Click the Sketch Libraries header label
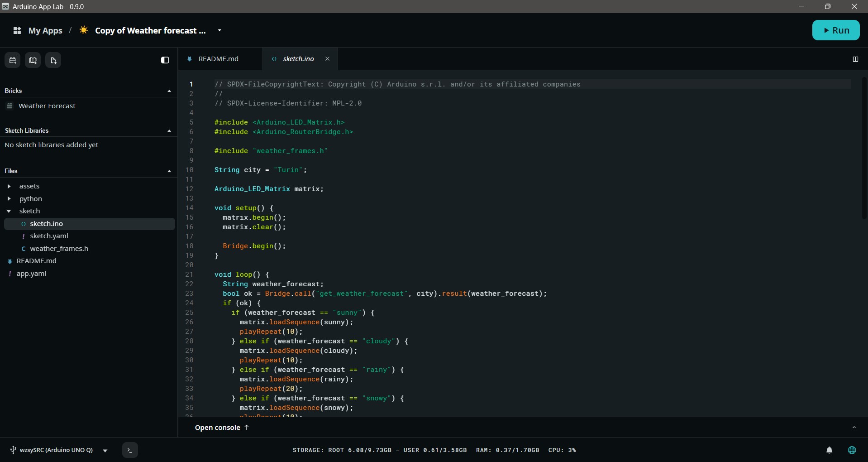Image resolution: width=868 pixels, height=462 pixels. pyautogui.click(x=27, y=131)
